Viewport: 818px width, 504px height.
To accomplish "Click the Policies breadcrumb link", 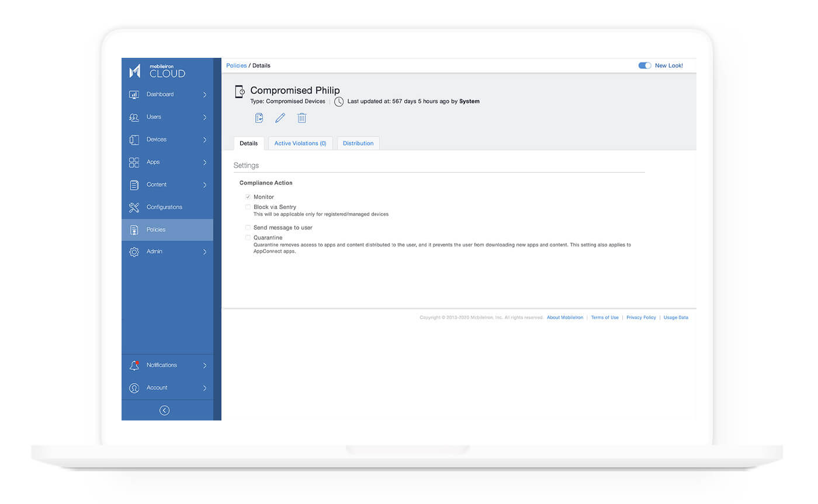I will (x=236, y=65).
